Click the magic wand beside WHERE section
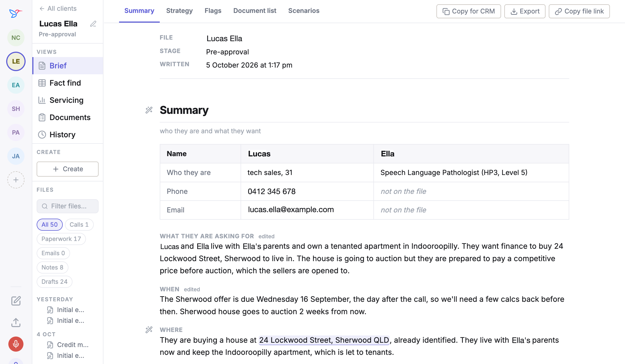 (149, 330)
